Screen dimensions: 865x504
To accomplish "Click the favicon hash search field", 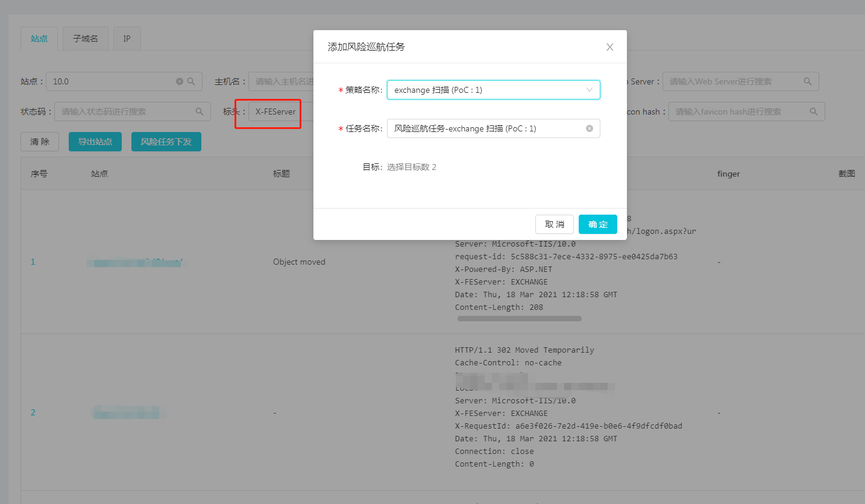I will click(x=746, y=112).
